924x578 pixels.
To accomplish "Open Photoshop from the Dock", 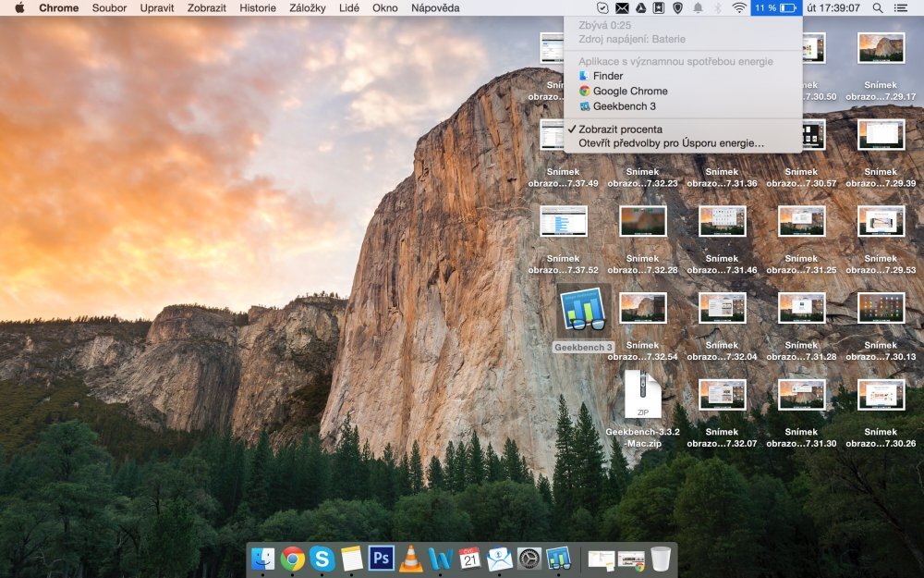I will (382, 560).
